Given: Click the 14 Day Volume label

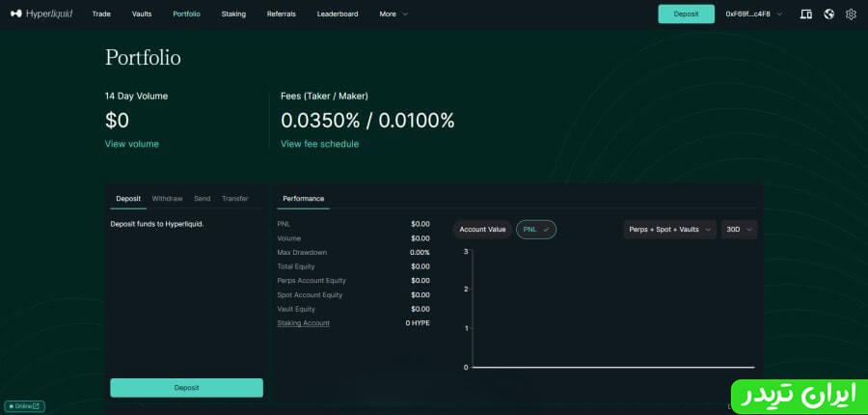Looking at the screenshot, I should pos(136,96).
